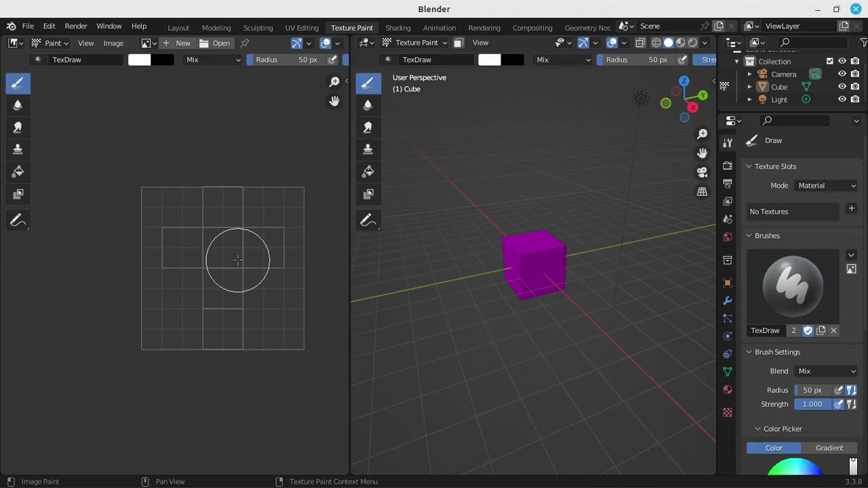Click the pan hand icon in image editor
The height and width of the screenshot is (488, 868).
point(334,101)
